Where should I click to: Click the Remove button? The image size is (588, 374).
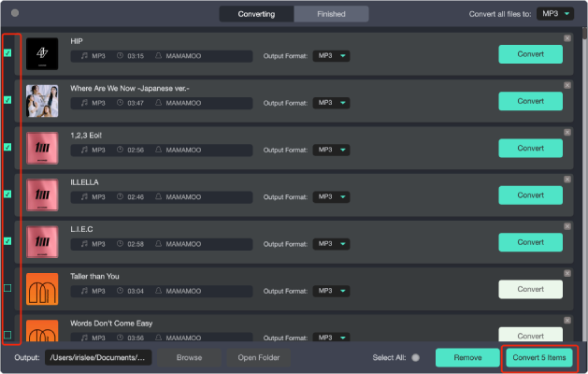coord(467,357)
